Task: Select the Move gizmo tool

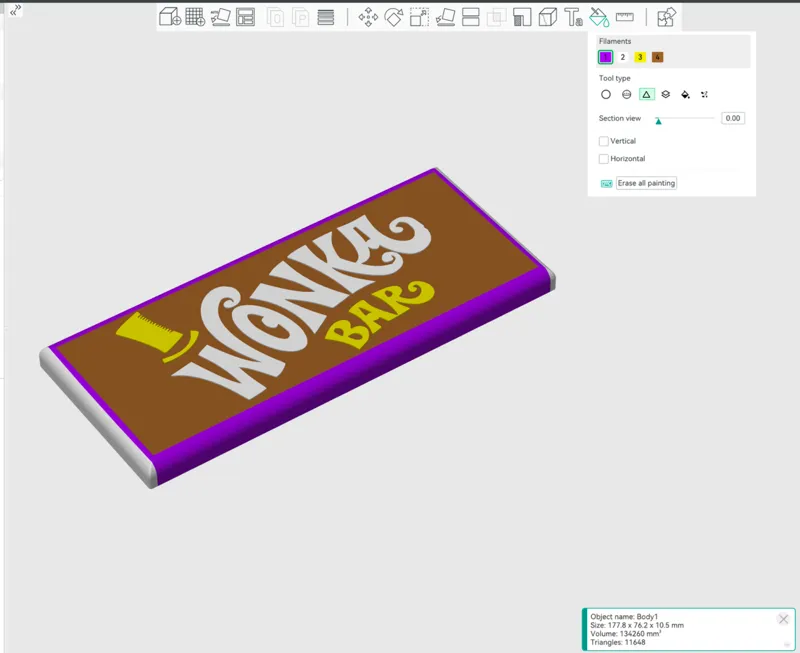Action: pyautogui.click(x=368, y=17)
